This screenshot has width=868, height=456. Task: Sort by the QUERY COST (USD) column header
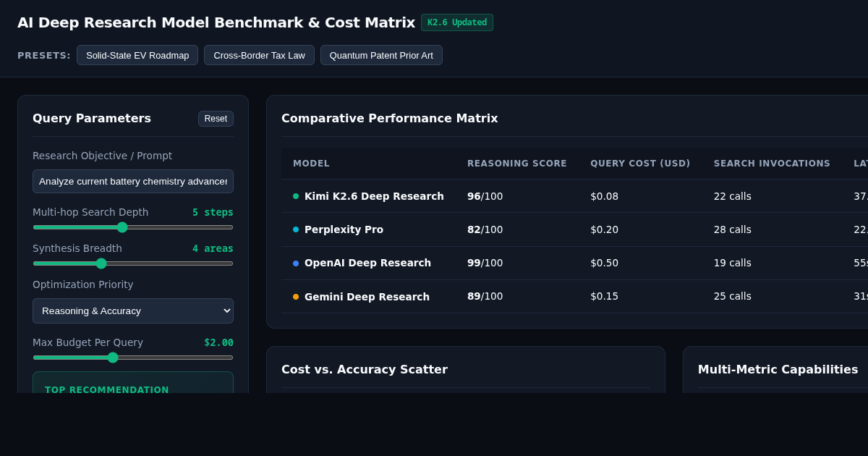(640, 164)
